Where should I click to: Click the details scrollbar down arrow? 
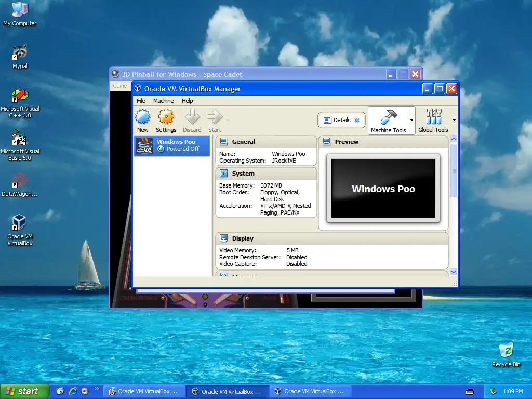454,272
